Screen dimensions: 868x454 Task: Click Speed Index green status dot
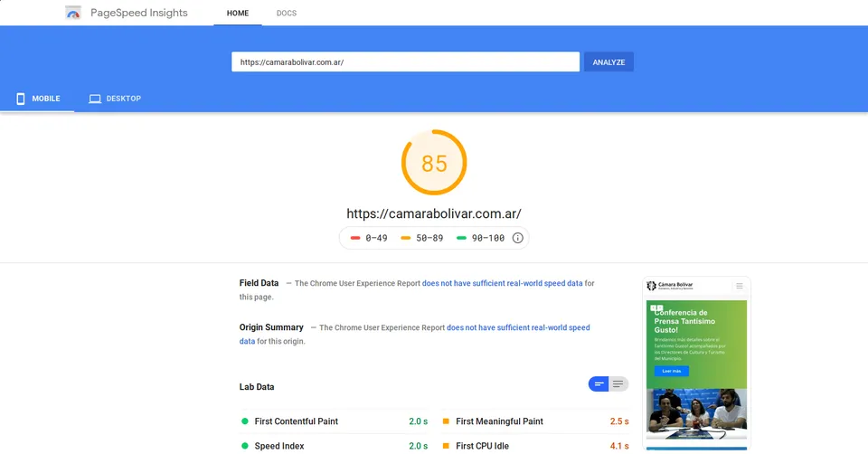pyautogui.click(x=245, y=446)
